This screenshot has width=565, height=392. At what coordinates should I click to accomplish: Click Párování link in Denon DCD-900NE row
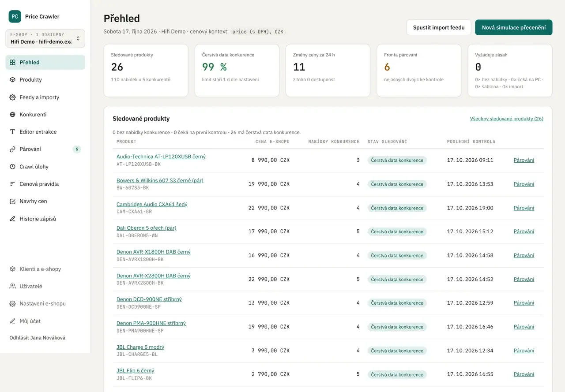[524, 303]
